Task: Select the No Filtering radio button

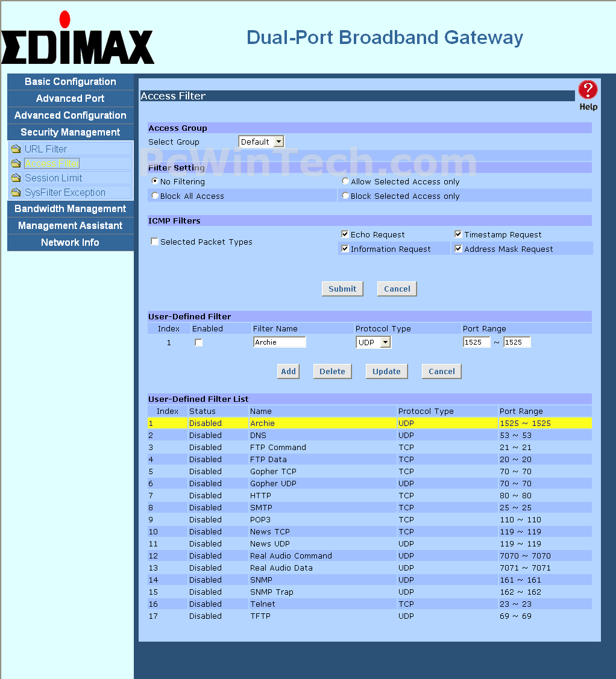Action: coord(155,181)
